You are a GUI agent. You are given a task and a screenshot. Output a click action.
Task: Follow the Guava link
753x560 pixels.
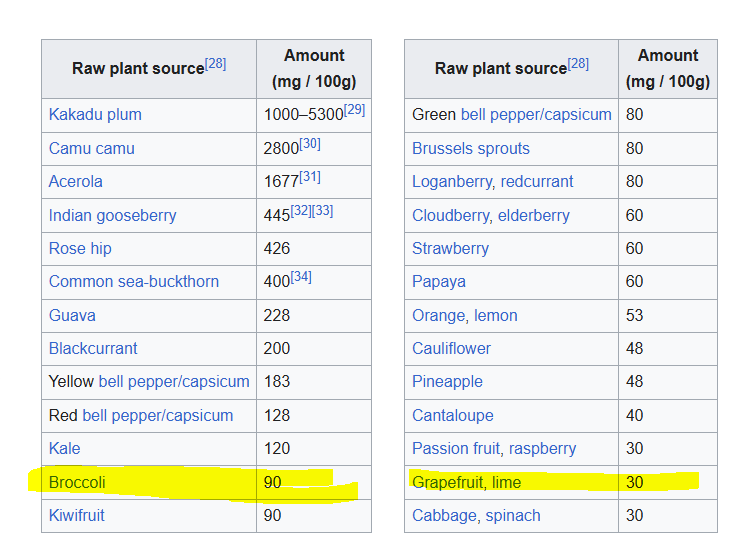tap(73, 316)
